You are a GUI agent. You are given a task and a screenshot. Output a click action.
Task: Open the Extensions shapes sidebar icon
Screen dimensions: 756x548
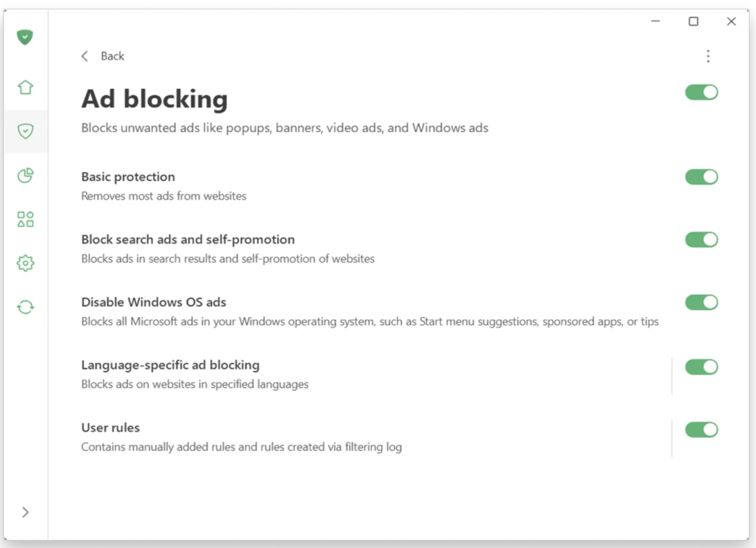25,219
